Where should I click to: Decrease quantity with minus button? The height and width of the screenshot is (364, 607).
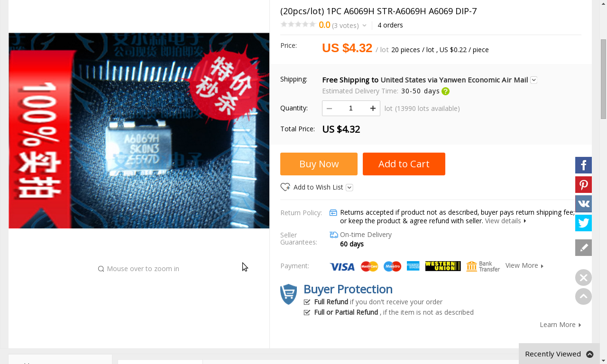click(x=330, y=109)
